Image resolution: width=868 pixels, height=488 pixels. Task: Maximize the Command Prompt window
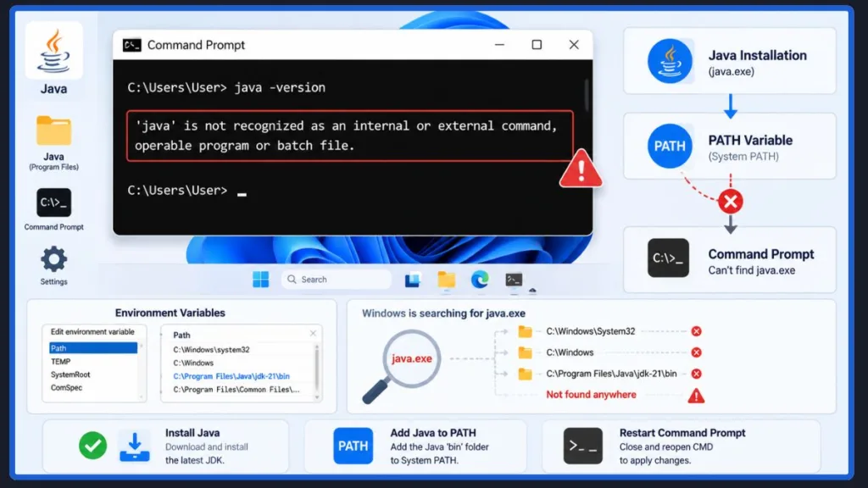pyautogui.click(x=537, y=45)
